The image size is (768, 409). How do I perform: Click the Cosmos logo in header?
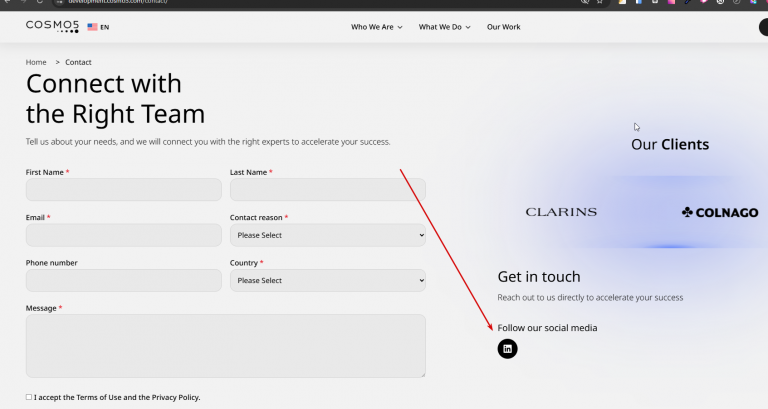pyautogui.click(x=52, y=26)
